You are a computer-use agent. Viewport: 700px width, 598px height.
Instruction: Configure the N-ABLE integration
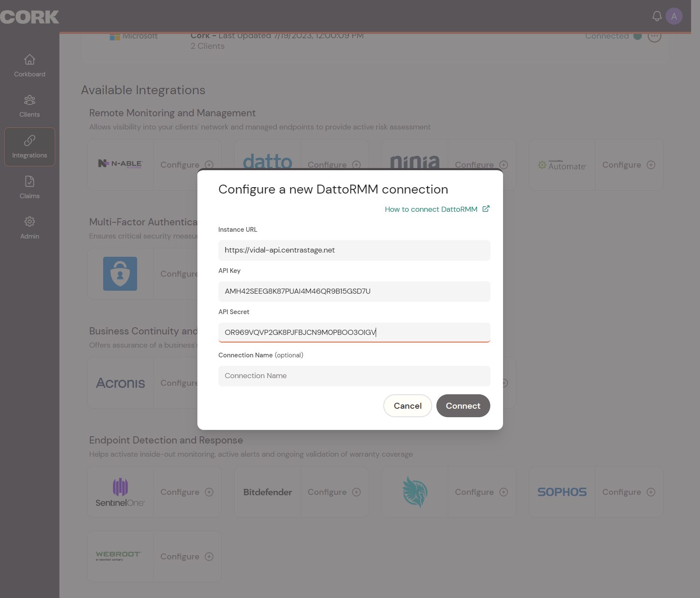187,165
